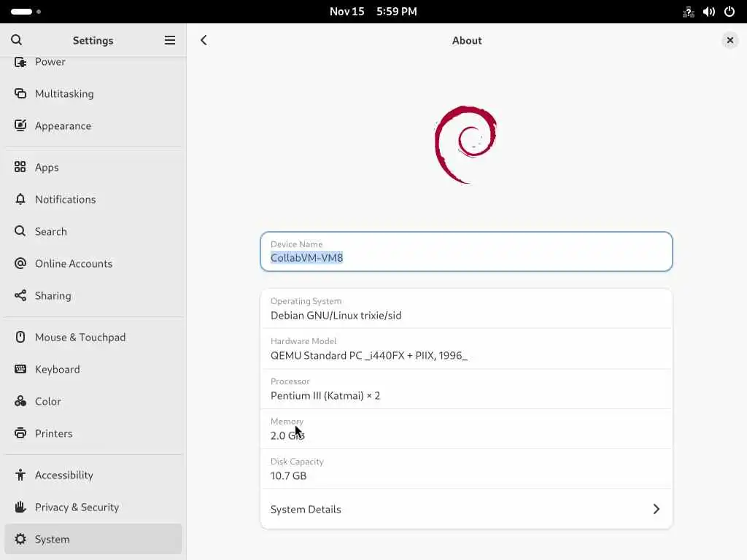
Task: Click the Activities workspace indicator
Action: click(x=26, y=12)
